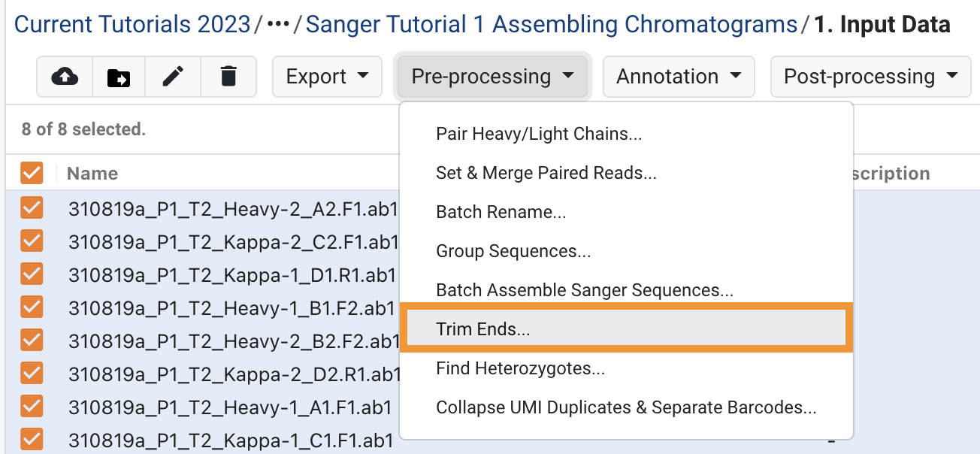Expand the Annotation dropdown
This screenshot has height=454, width=980.
click(679, 77)
